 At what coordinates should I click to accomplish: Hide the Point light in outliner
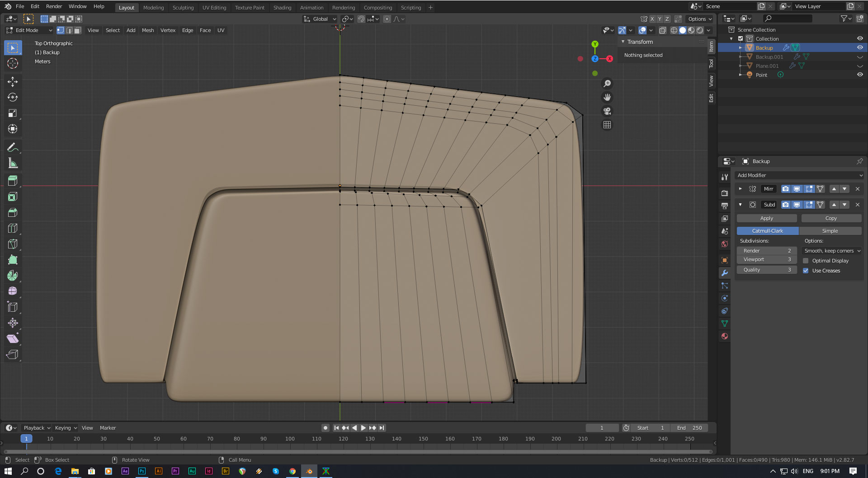[860, 75]
